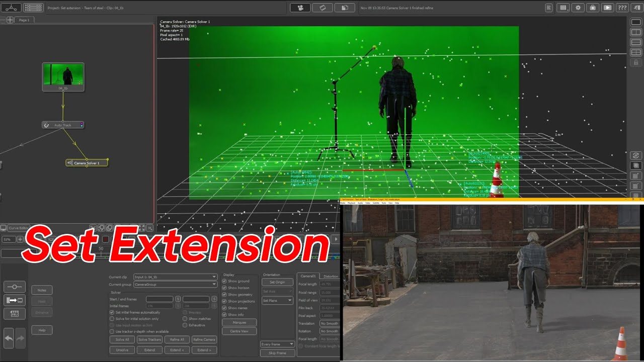This screenshot has width=644, height=362.
Task: Click the refresh cache icon in right sidebar
Action: click(x=635, y=155)
